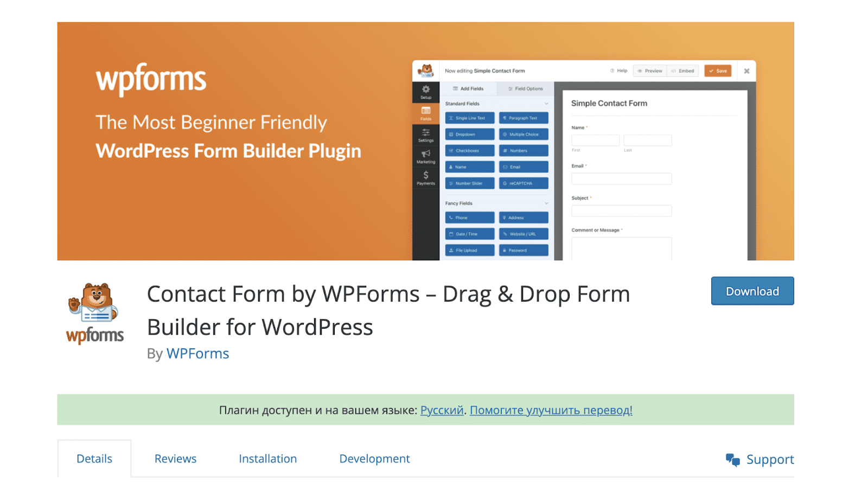Click the Download button
Image resolution: width=868 pixels, height=493 pixels.
pos(752,291)
